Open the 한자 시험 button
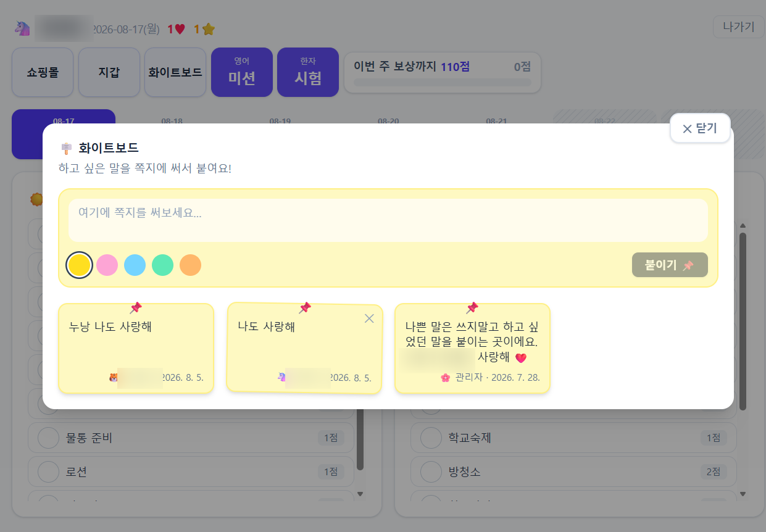 coord(308,72)
